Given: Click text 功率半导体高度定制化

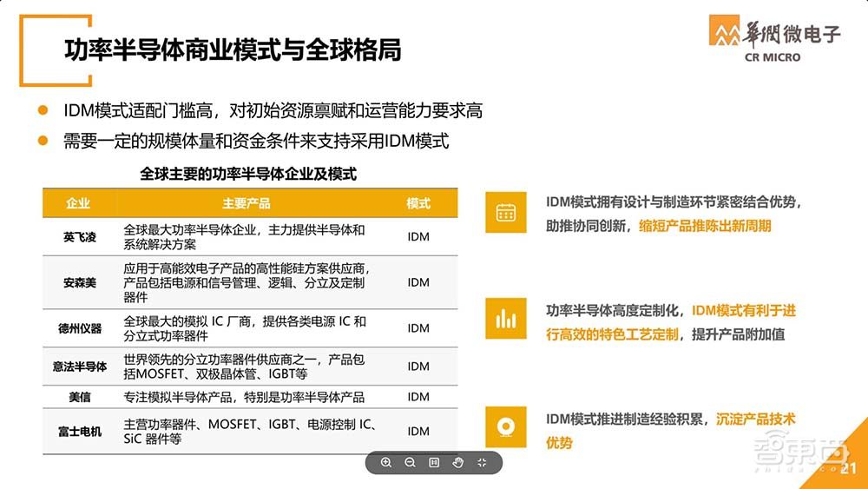Looking at the screenshot, I should click(612, 311).
